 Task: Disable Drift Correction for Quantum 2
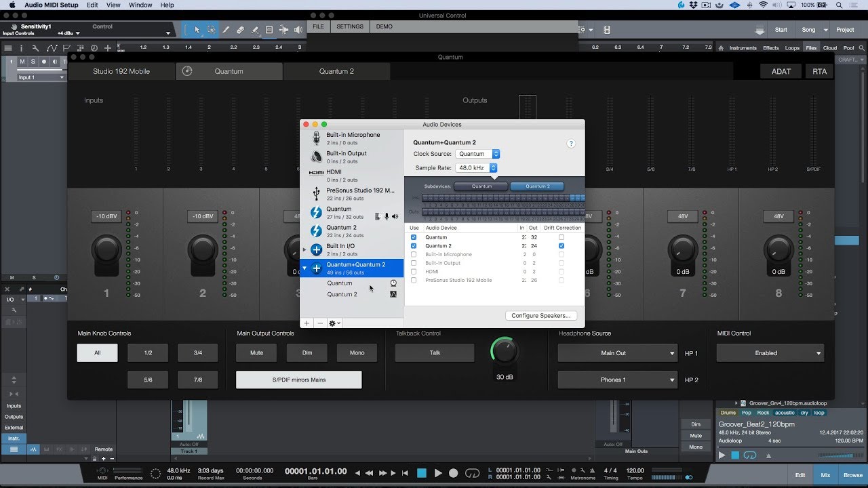point(561,246)
